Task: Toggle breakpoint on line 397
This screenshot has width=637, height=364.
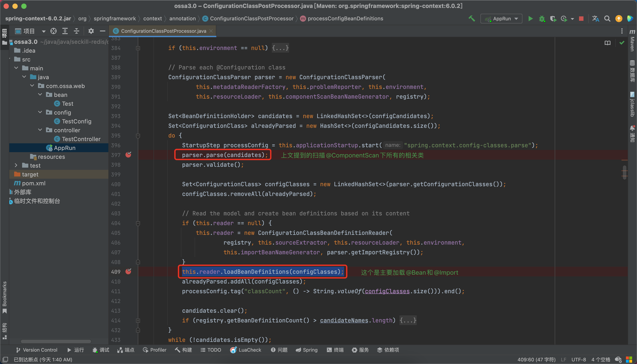Action: pyautogui.click(x=129, y=155)
